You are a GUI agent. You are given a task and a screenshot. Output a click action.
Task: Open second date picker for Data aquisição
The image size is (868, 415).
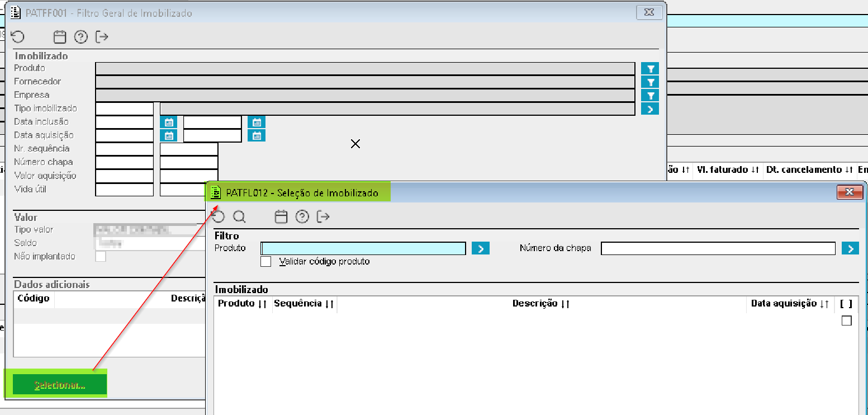coord(257,135)
